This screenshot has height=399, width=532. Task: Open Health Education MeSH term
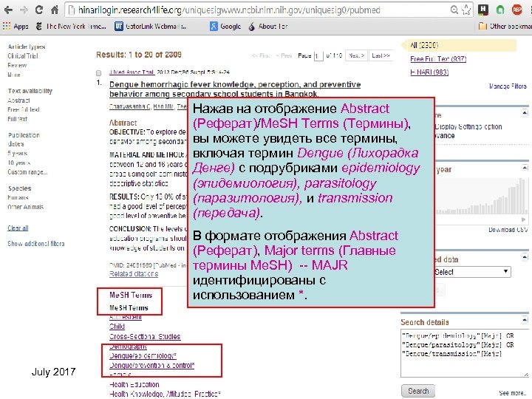(134, 384)
